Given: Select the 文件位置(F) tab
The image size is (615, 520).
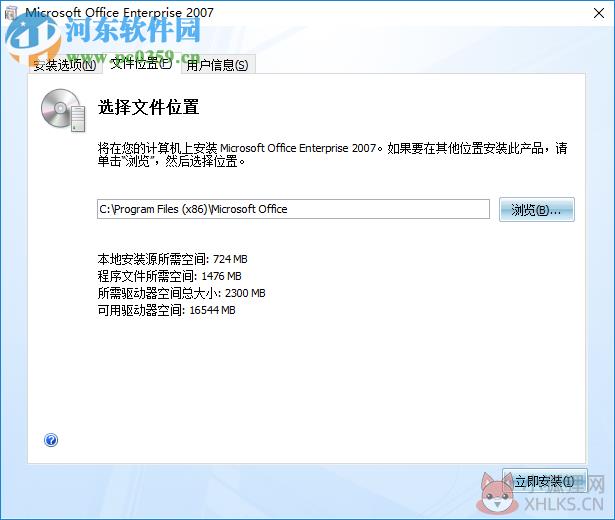Looking at the screenshot, I should [x=141, y=63].
